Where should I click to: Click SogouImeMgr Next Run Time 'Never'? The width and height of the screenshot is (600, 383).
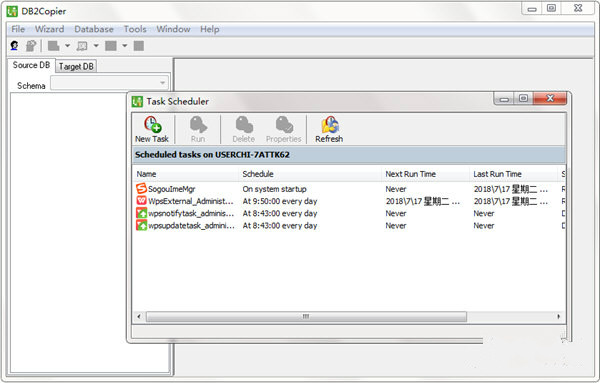[396, 189]
